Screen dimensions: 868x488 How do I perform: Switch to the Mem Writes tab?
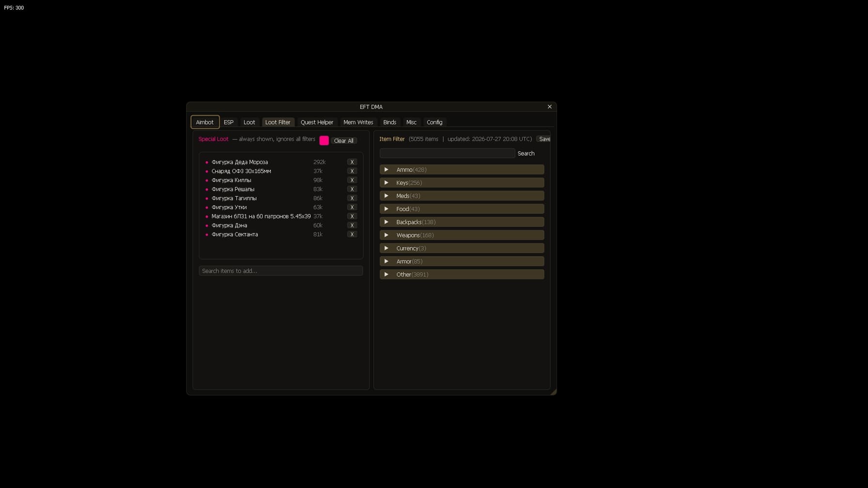[358, 122]
